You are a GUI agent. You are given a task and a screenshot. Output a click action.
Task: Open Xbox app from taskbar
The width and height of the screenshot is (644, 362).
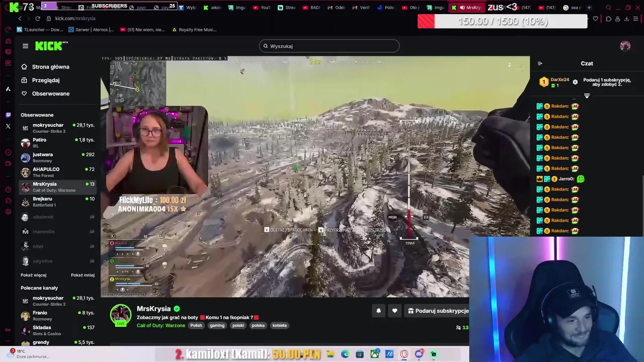coord(375,354)
